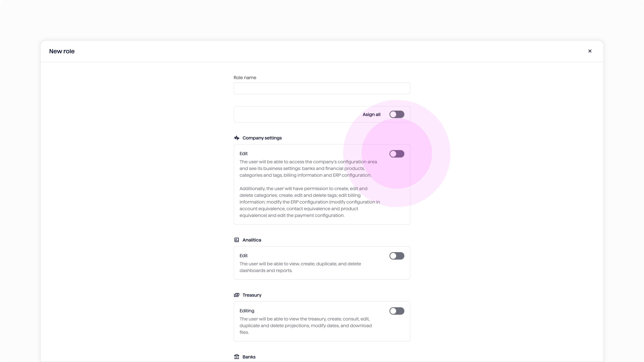
Task: Click the Treasury cash icon
Action: pos(236,295)
